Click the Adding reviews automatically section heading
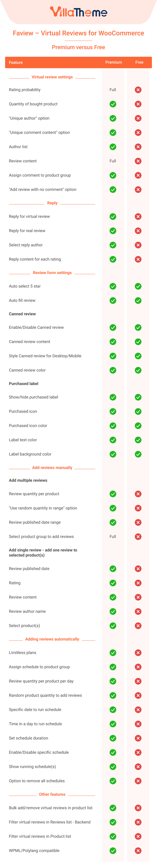The image size is (157, 868). 52,639
